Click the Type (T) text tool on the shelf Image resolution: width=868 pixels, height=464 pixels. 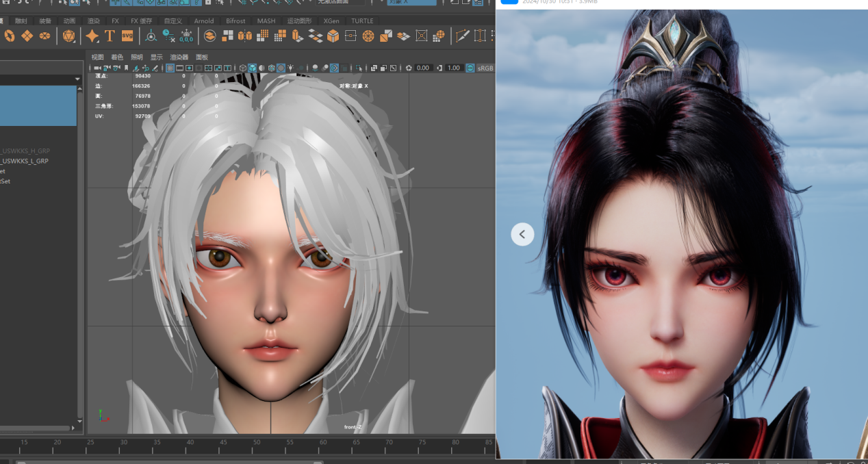coord(110,36)
